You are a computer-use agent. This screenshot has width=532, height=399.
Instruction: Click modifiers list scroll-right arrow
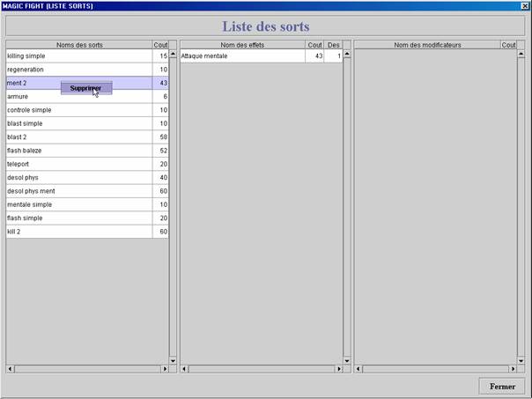[x=513, y=369]
